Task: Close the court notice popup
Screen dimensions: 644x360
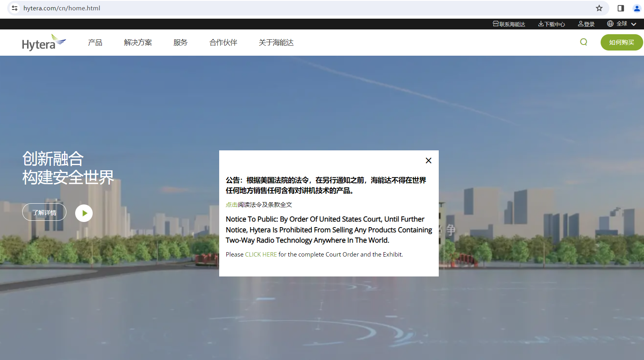Action: 428,160
